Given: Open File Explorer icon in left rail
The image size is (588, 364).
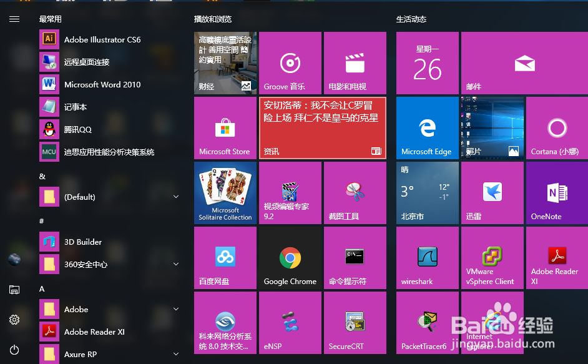Looking at the screenshot, I should pos(14,289).
